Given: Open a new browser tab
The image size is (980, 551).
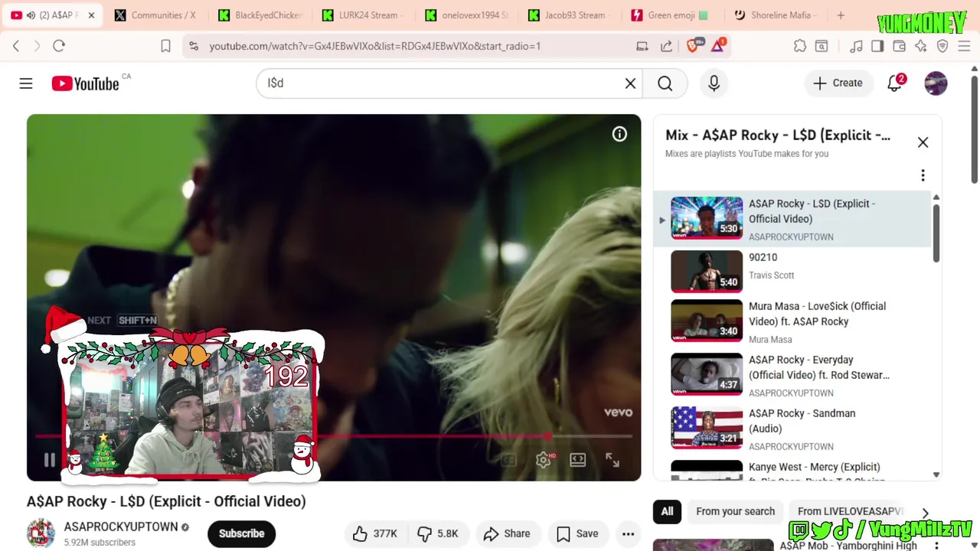Looking at the screenshot, I should pyautogui.click(x=841, y=15).
